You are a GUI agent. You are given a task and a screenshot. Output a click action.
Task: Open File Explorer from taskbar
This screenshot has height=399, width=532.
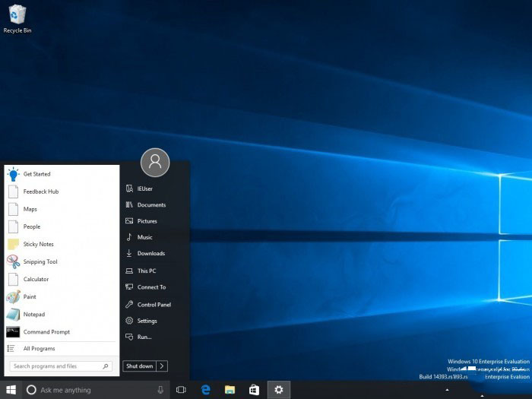click(x=230, y=390)
